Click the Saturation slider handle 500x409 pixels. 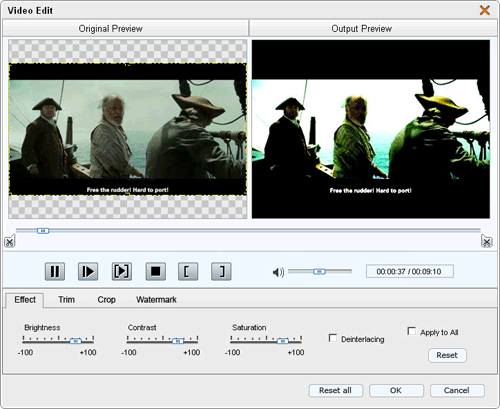pos(283,341)
